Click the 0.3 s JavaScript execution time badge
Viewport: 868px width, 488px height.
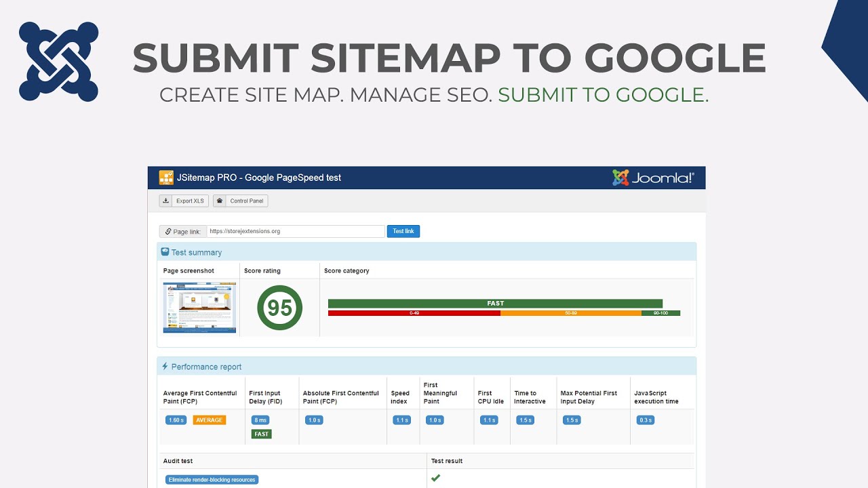tap(646, 420)
